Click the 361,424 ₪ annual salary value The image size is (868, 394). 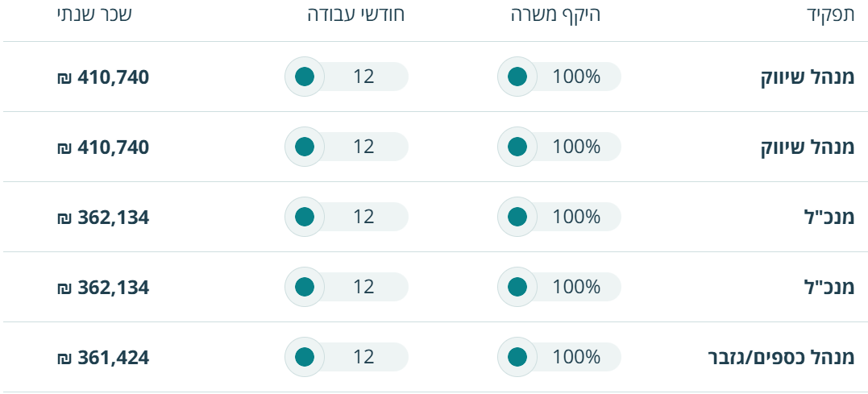103,358
